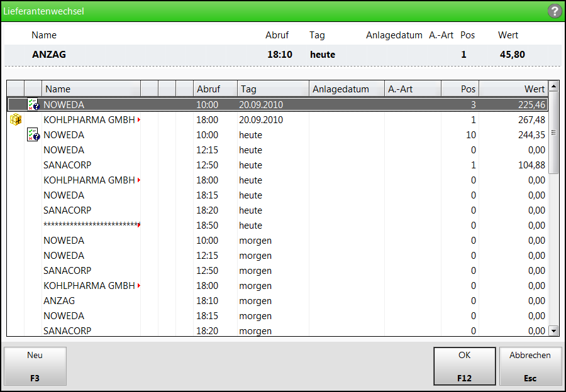
Task: Sort by the Pos column header
Action: click(x=460, y=89)
